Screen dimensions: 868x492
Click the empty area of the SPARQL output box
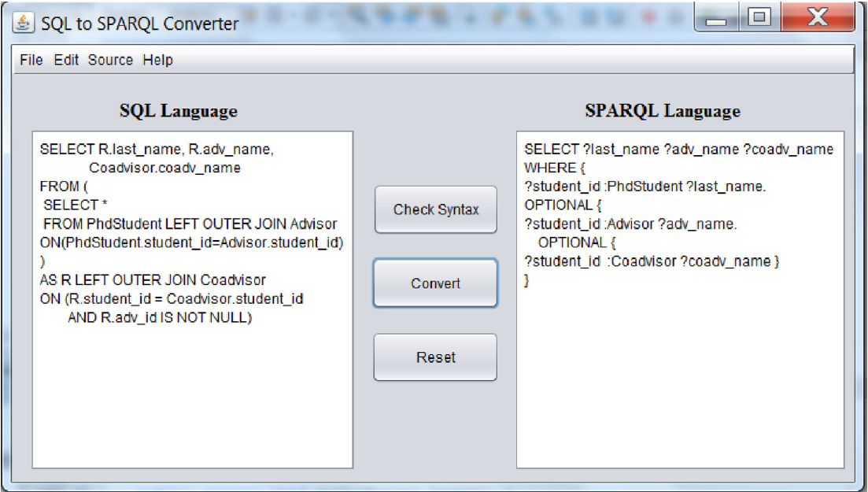pyautogui.click(x=680, y=378)
